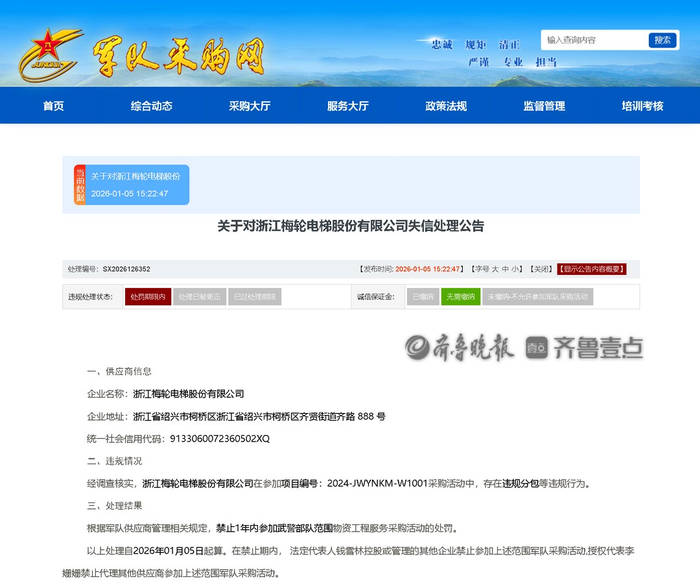Click the credit code 9133060072360502XQ
The height and width of the screenshot is (581, 700).
click(220, 439)
